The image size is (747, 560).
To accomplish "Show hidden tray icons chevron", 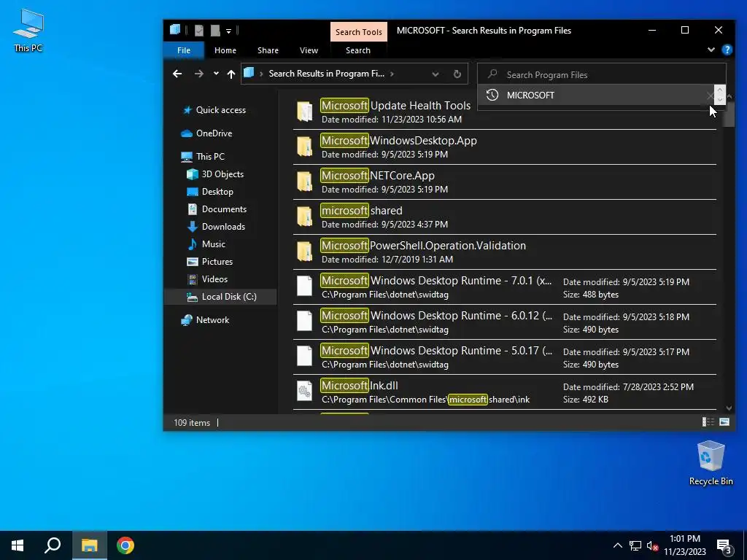I will click(x=617, y=545).
